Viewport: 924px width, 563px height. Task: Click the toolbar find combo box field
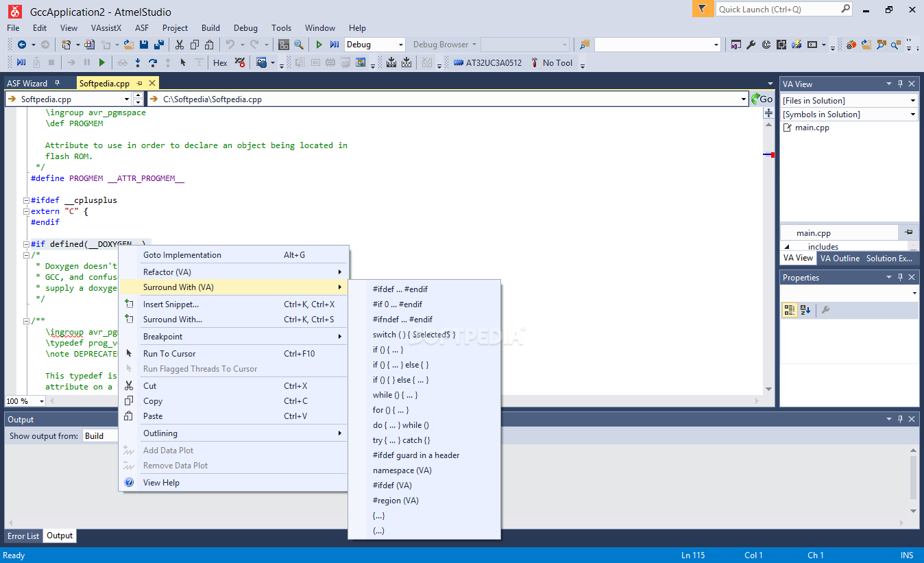tap(658, 45)
